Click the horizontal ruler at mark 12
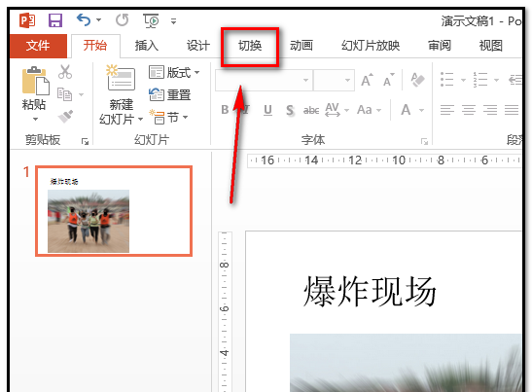The image size is (532, 392). (355, 160)
